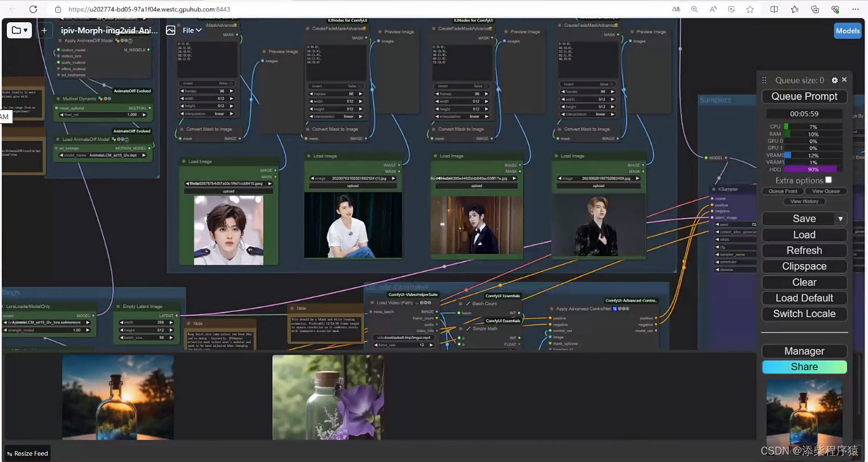Open the workflow folder browser
Viewport: 868px width, 462px height.
pos(19,30)
